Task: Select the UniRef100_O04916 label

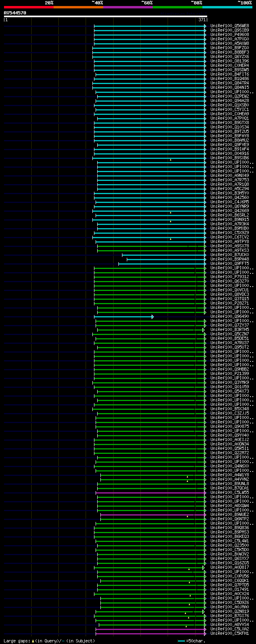Action: [230, 153]
